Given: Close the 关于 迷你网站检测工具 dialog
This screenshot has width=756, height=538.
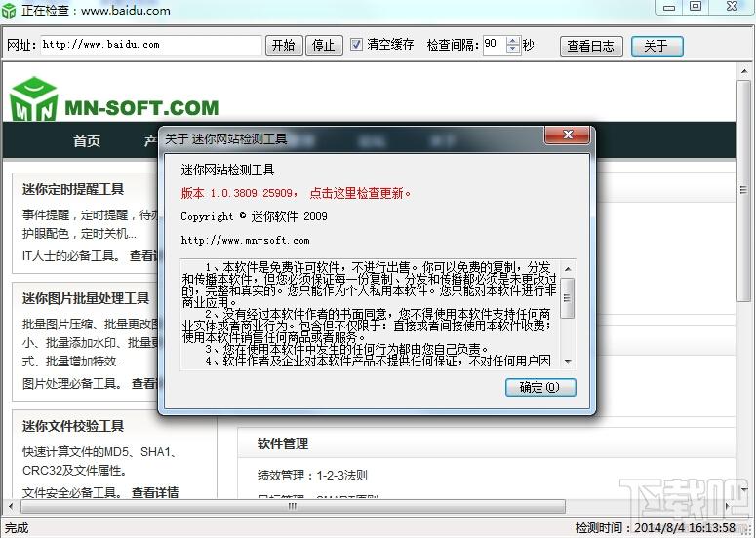Looking at the screenshot, I should coord(567,134).
